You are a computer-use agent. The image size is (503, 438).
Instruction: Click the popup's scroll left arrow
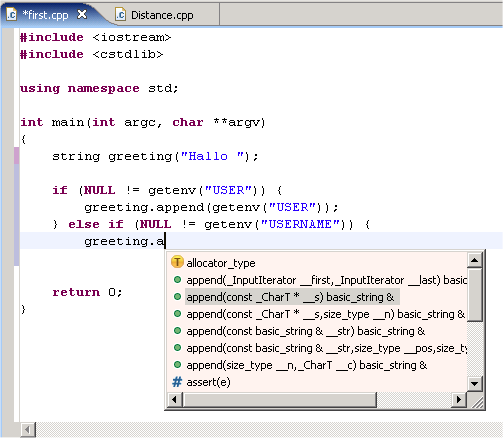[175, 399]
